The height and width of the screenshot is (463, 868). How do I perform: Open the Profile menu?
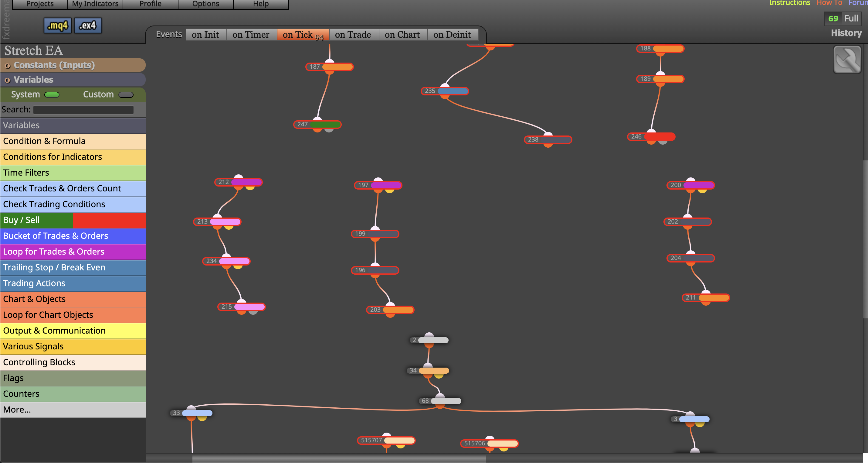pos(150,4)
